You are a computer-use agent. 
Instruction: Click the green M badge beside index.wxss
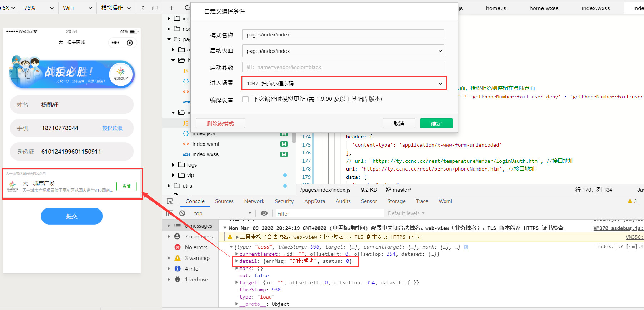[284, 154]
